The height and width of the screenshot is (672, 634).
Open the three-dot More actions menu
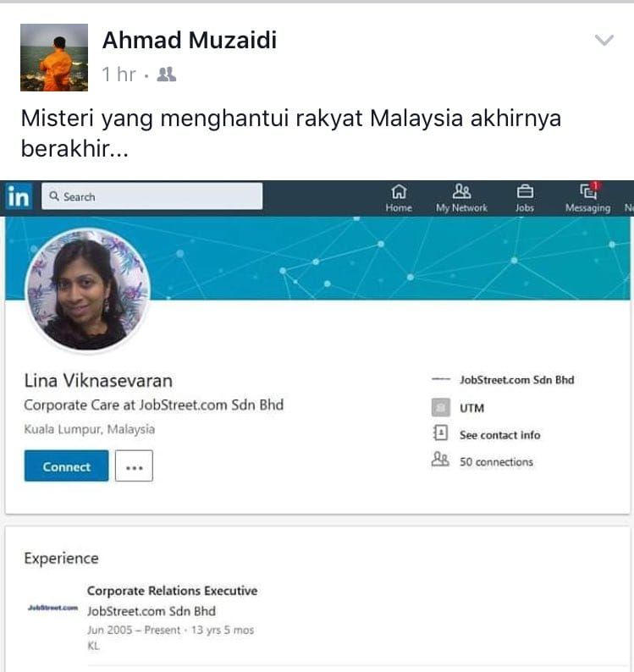pos(135,465)
